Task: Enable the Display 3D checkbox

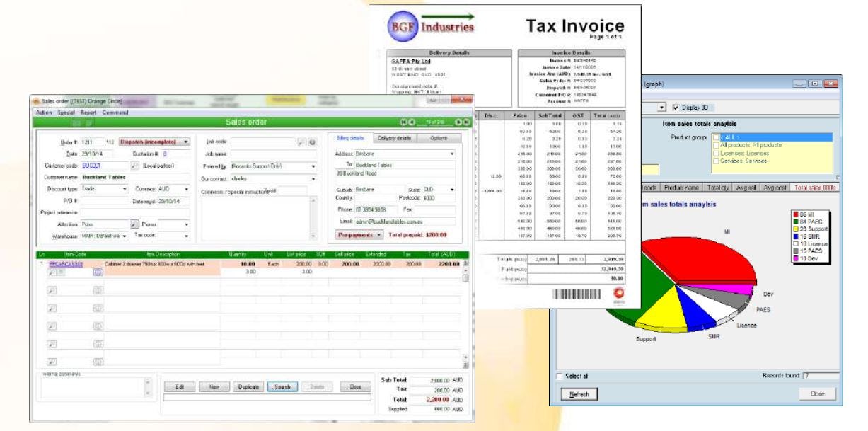Action: 676,107
